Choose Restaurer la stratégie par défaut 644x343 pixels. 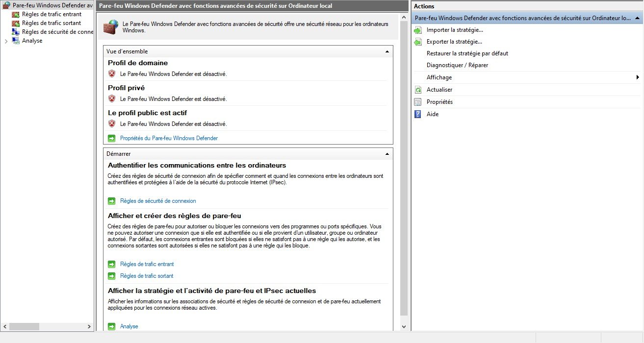click(467, 53)
